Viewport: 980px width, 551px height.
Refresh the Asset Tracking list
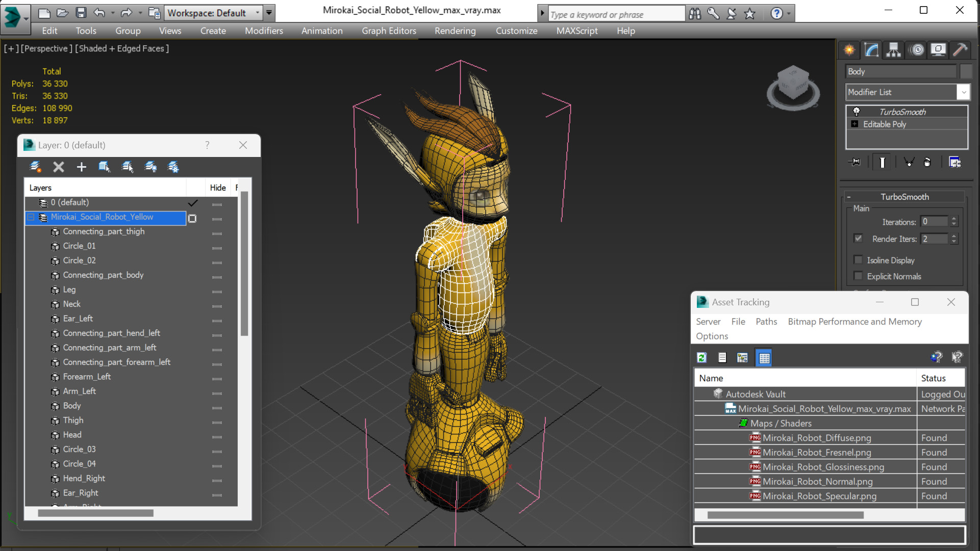(702, 358)
